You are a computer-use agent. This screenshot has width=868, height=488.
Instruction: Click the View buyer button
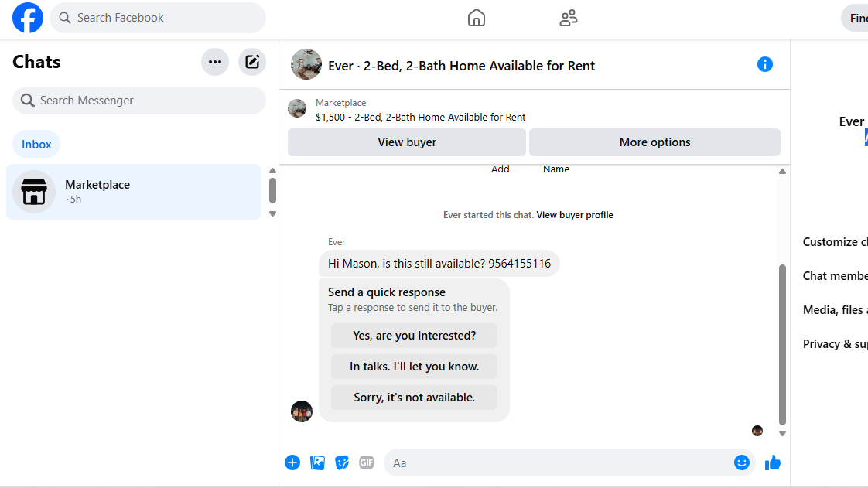tap(407, 142)
